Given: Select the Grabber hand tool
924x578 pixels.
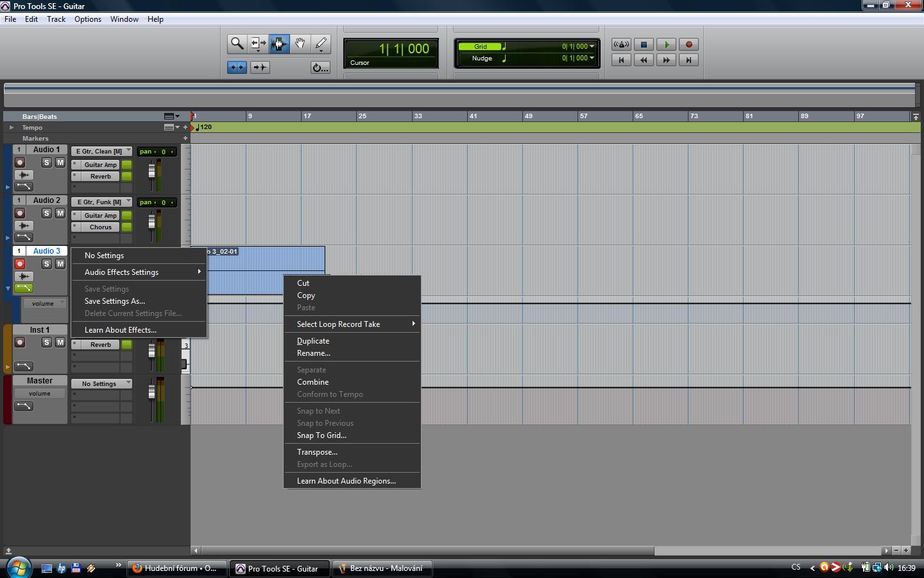Looking at the screenshot, I should pos(300,44).
